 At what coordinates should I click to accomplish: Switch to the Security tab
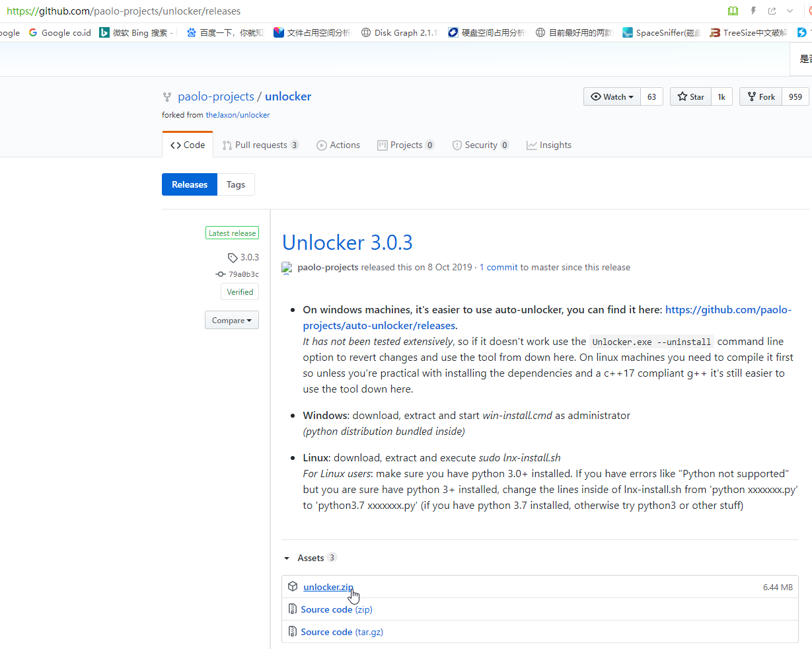tap(480, 145)
